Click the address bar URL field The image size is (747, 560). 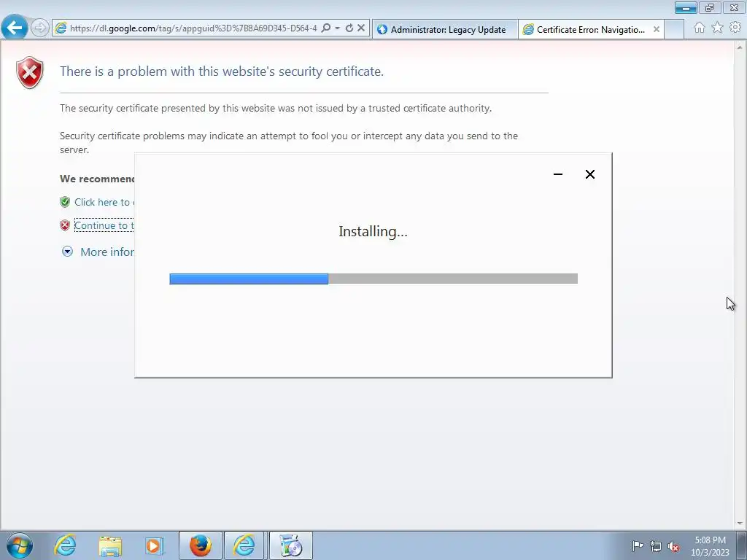click(193, 28)
